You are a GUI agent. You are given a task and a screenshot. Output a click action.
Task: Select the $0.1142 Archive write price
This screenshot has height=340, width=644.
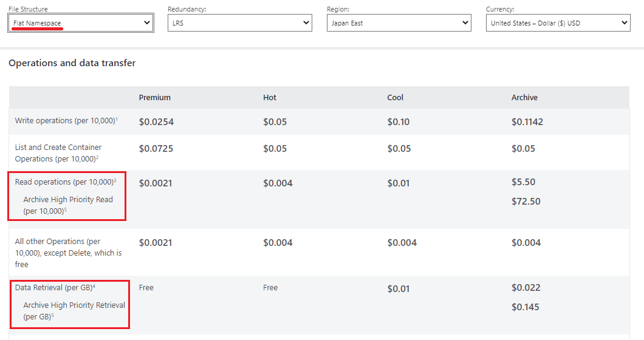coord(527,122)
